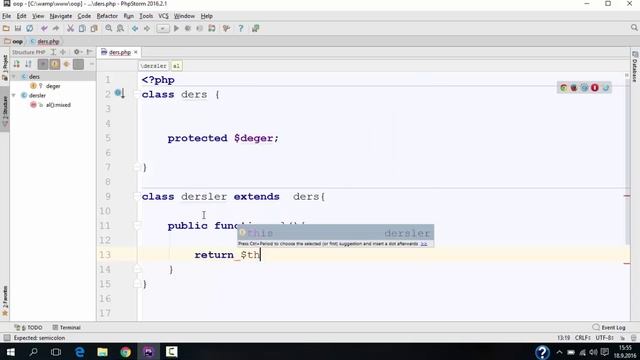
Task: Toggle Sort by Visibility in Structure panel
Action: 17,64
